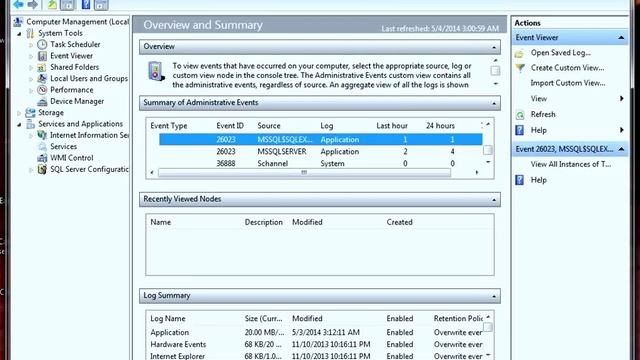Click the Storage icon in the tree

(x=30, y=113)
